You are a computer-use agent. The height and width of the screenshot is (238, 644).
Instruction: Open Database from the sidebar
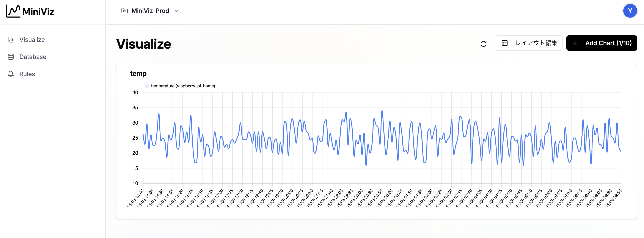pyautogui.click(x=33, y=57)
